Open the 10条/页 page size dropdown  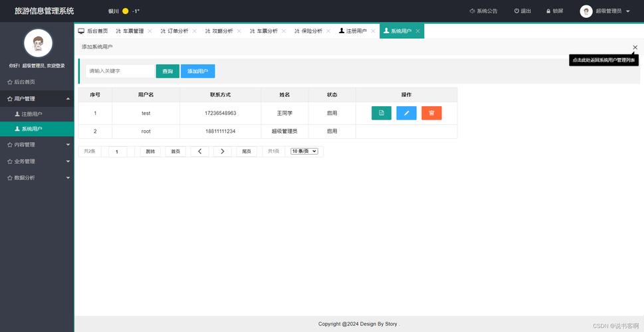coord(304,151)
